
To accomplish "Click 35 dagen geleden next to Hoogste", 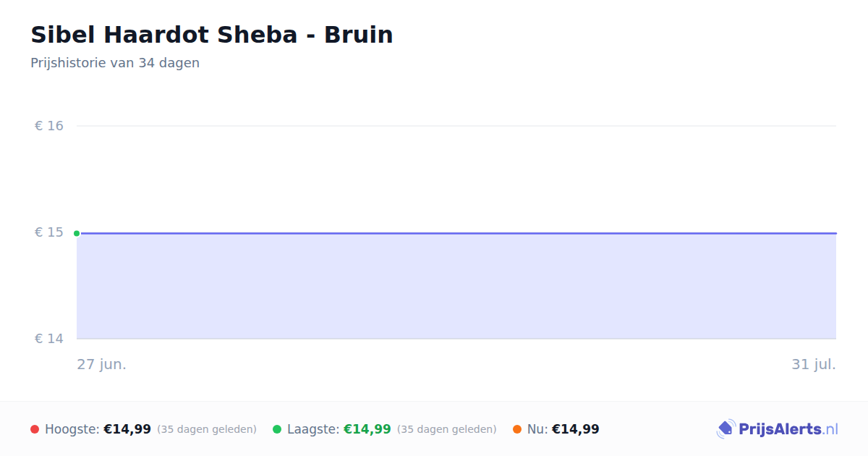I will click(207, 429).
